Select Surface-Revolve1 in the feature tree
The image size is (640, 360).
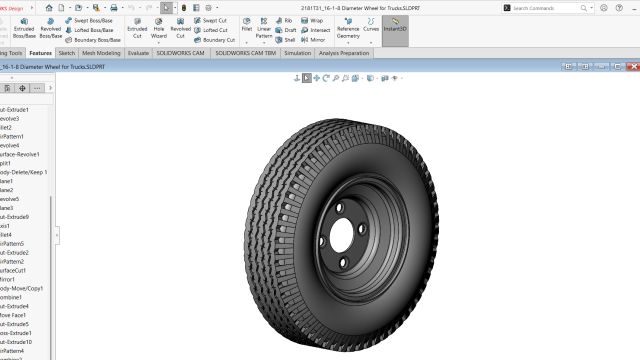point(20,154)
